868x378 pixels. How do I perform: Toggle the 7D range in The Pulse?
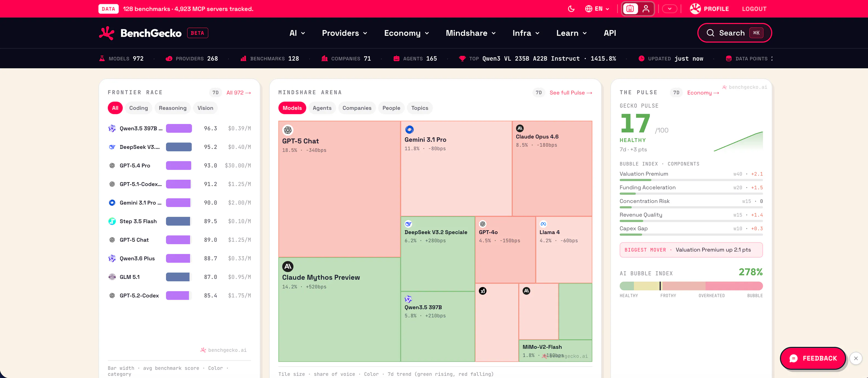pos(676,93)
